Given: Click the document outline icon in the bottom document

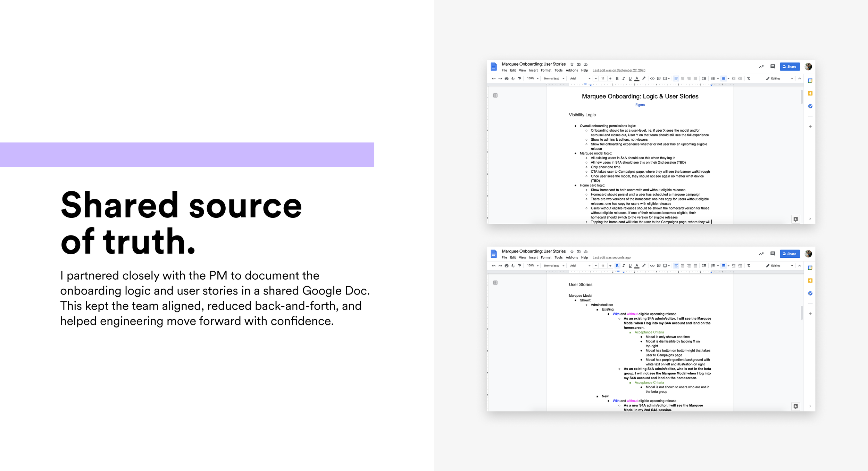Looking at the screenshot, I should 495,283.
